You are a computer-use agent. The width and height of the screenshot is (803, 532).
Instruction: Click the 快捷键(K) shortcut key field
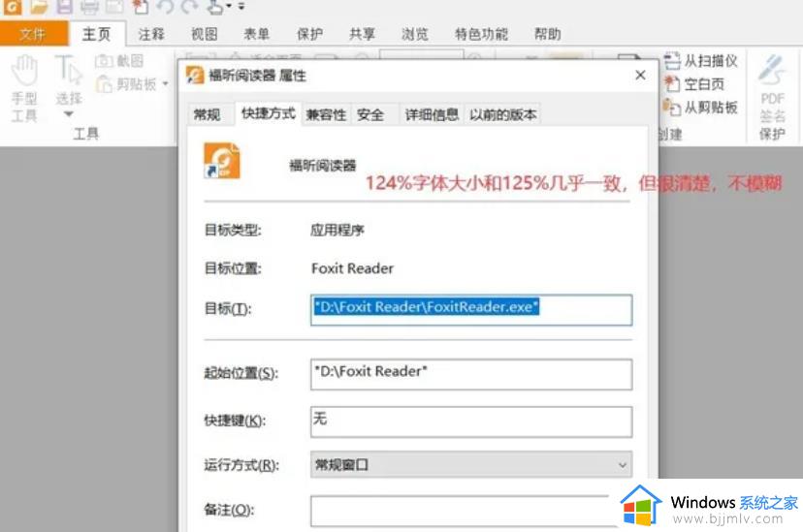pyautogui.click(x=471, y=422)
